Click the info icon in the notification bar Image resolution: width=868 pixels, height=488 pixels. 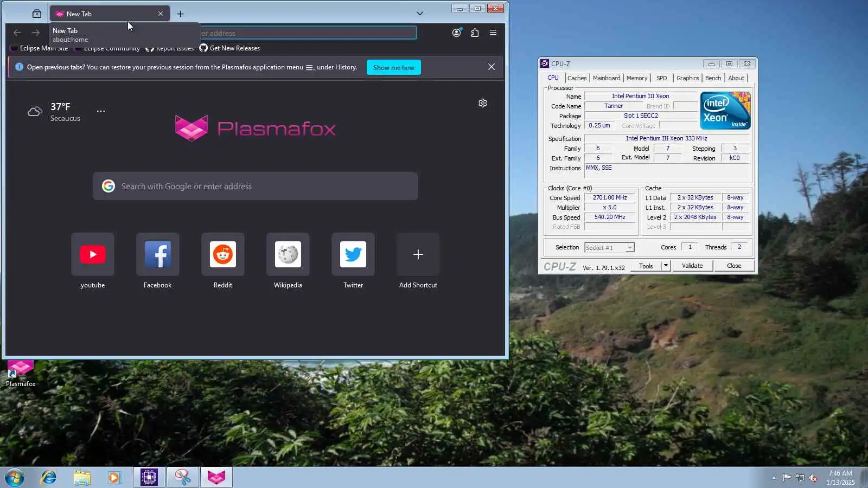20,67
